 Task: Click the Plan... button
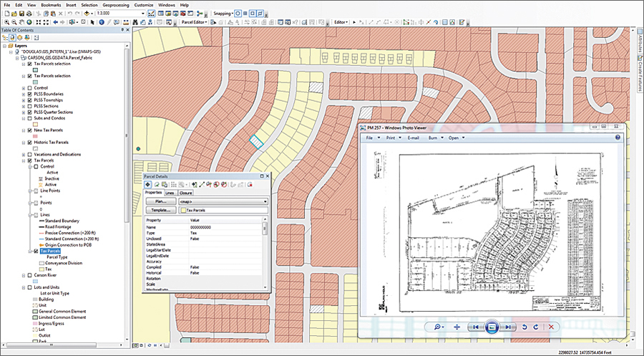point(160,202)
